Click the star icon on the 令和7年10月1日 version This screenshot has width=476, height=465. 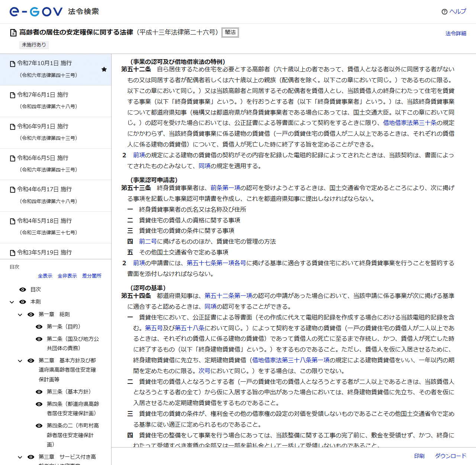tap(104, 69)
